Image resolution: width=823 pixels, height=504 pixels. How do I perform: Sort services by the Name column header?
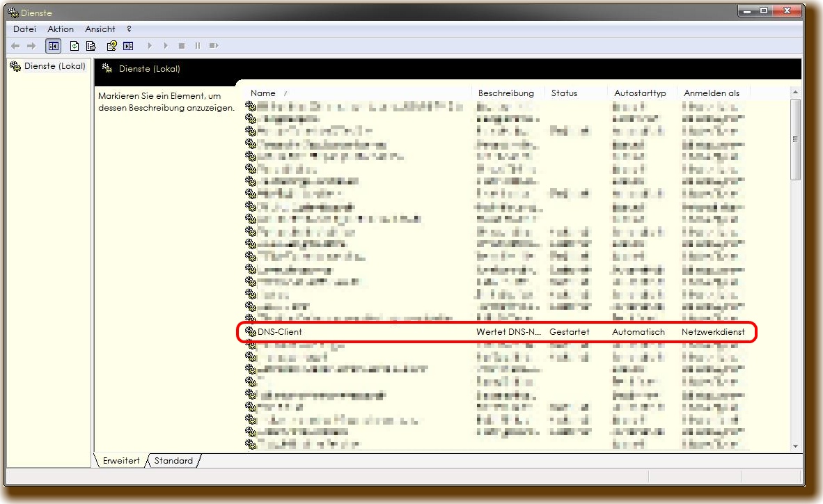point(263,93)
